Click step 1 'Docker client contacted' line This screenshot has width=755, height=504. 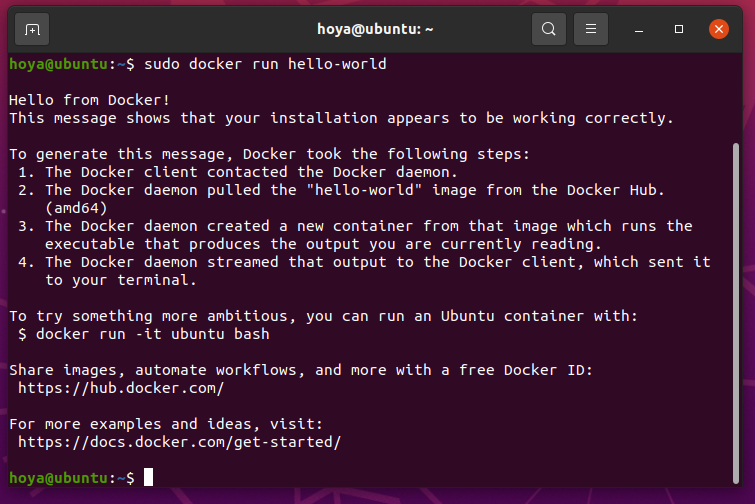238,172
